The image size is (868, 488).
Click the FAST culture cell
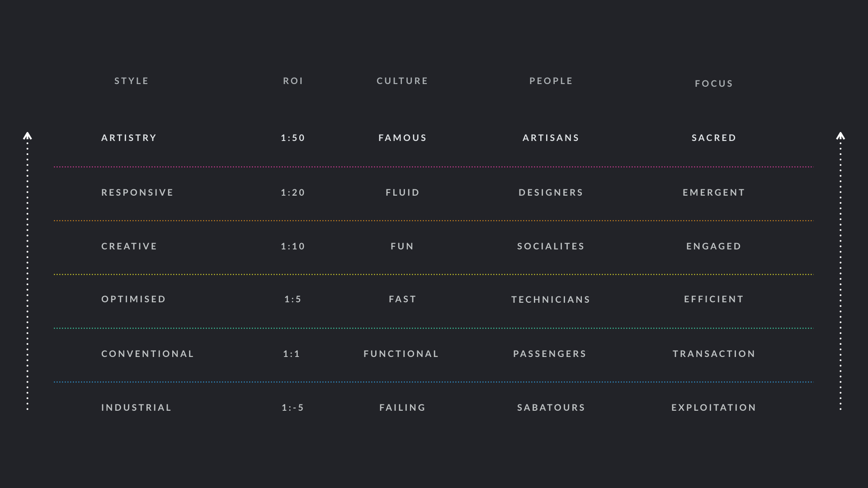tap(402, 299)
